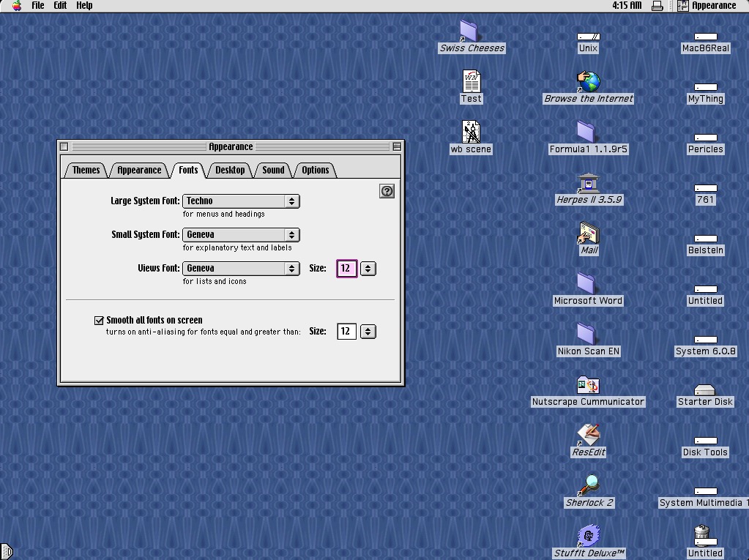The image size is (749, 560).
Task: Toggle Smooth all fonts on screen checkbox
Action: coord(99,321)
